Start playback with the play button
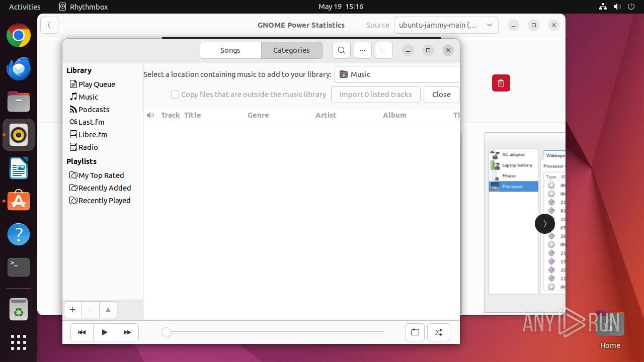This screenshot has height=362, width=644. pyautogui.click(x=105, y=332)
